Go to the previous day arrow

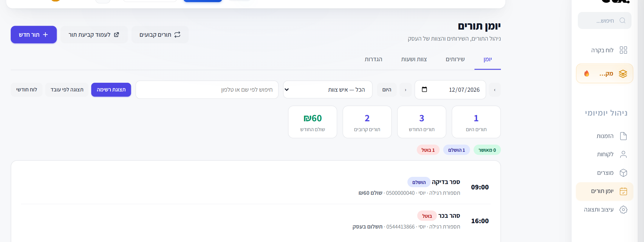(495, 90)
